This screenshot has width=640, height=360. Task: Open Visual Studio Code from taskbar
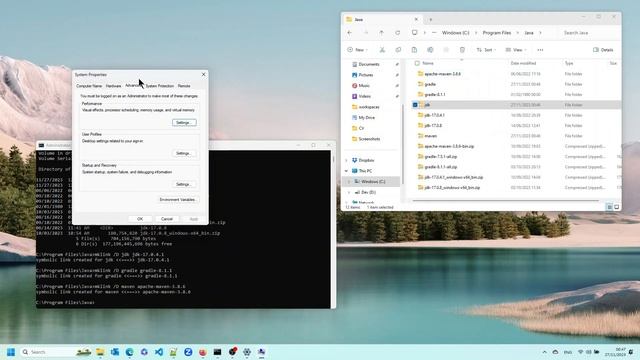pos(159,352)
